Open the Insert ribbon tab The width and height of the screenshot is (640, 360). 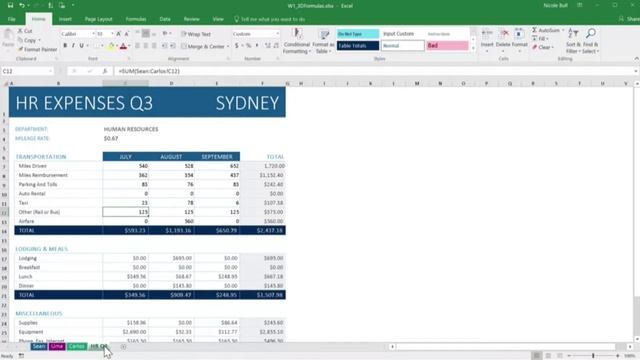pyautogui.click(x=65, y=19)
